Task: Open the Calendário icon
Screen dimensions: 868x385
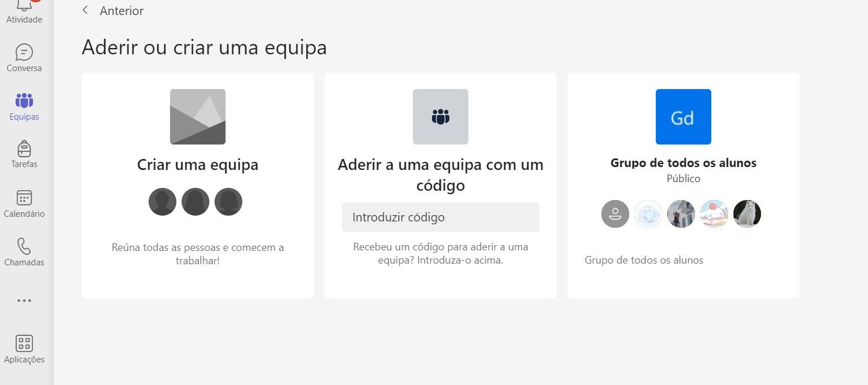Action: 24,198
